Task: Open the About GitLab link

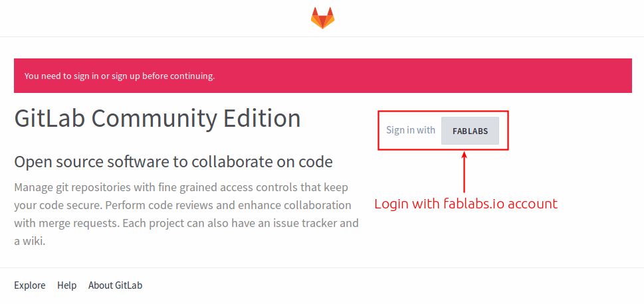Action: [115, 285]
